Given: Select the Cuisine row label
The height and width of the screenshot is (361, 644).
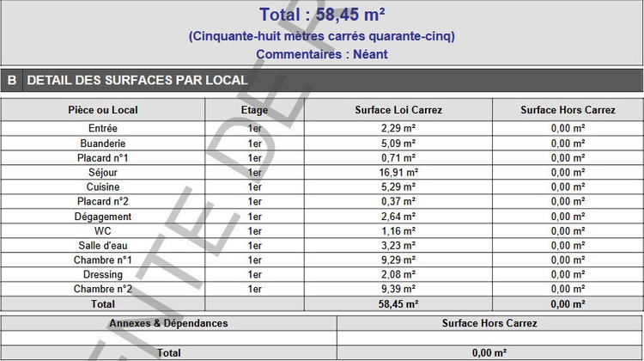Looking at the screenshot, I should [103, 187].
